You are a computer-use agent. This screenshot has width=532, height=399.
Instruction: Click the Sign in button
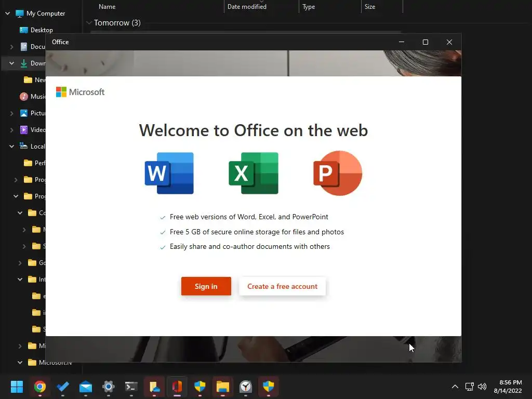[206, 286]
